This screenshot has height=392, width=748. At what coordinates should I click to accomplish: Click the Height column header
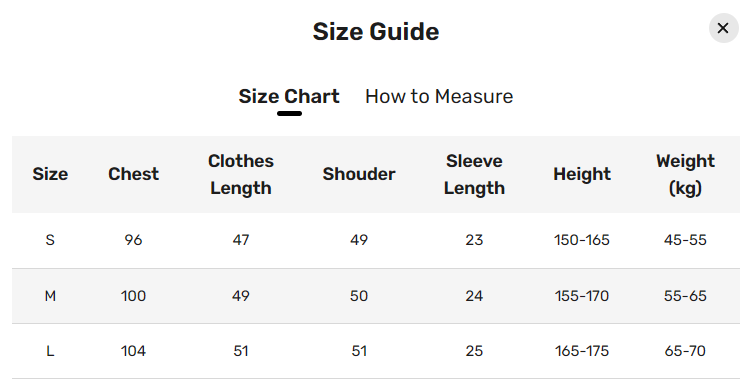tap(582, 174)
